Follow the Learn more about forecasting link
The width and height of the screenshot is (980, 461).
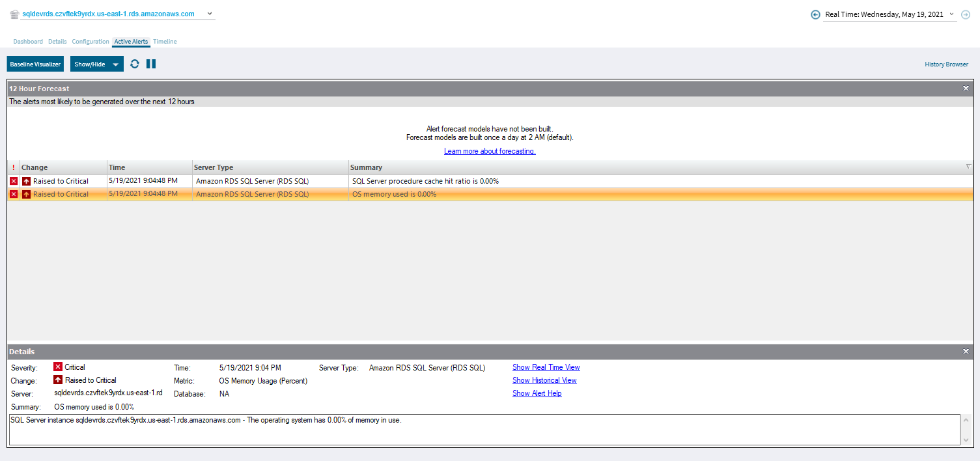[490, 151]
